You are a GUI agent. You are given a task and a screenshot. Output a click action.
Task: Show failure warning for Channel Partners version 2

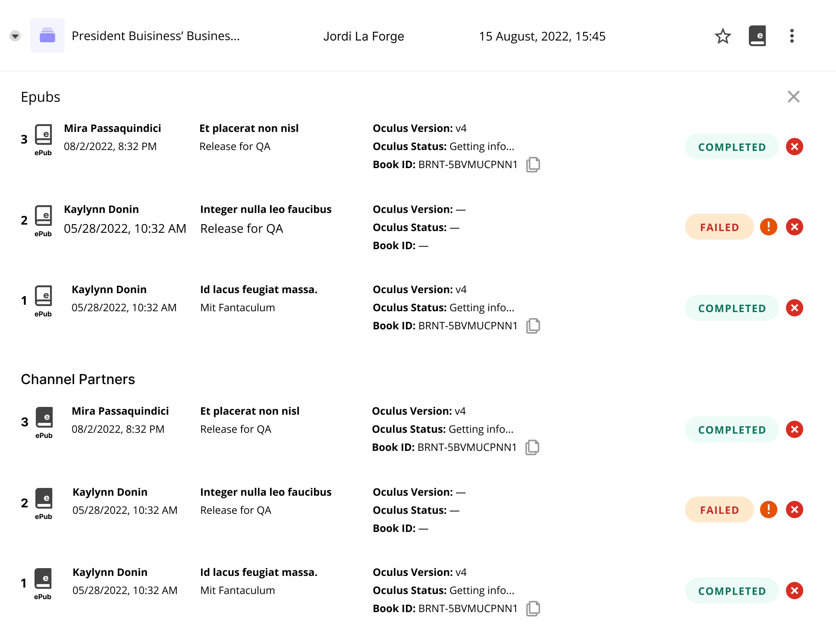point(768,510)
